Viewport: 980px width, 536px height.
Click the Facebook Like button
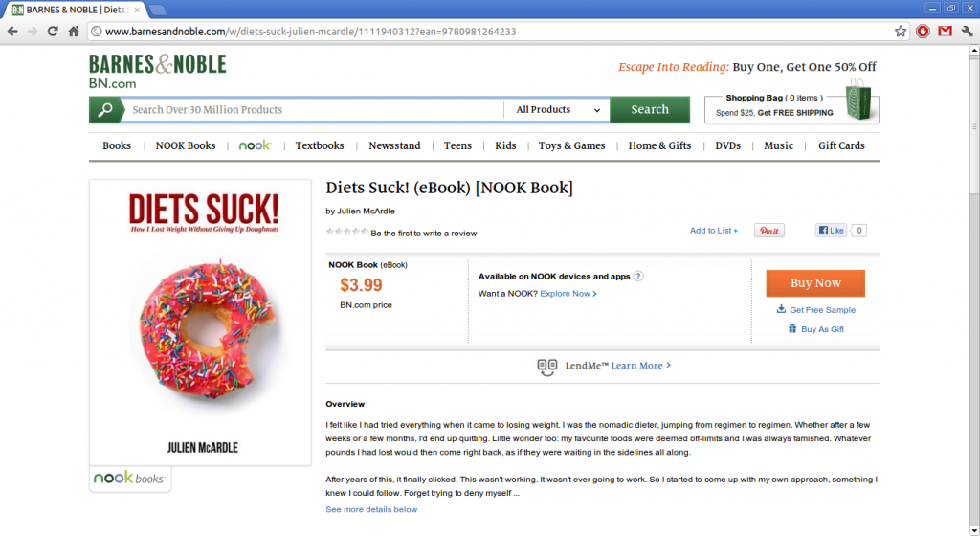point(831,231)
